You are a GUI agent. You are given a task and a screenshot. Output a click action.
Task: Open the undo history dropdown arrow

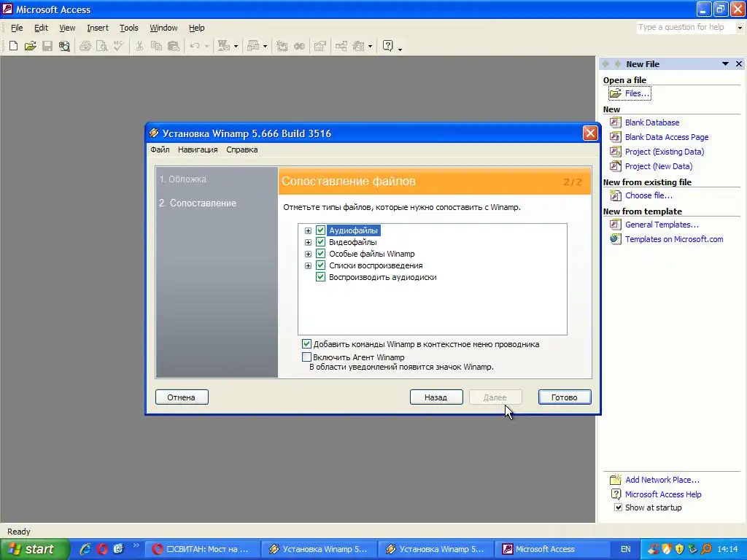[x=206, y=46]
